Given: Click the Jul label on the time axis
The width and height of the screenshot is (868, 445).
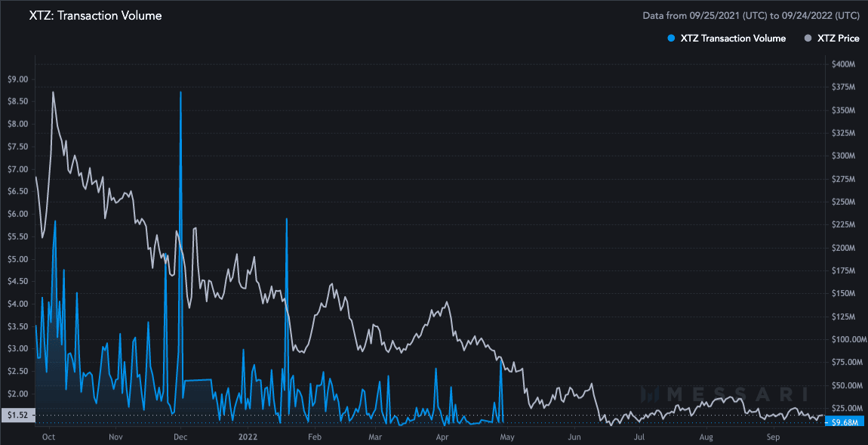Looking at the screenshot, I should tap(639, 437).
